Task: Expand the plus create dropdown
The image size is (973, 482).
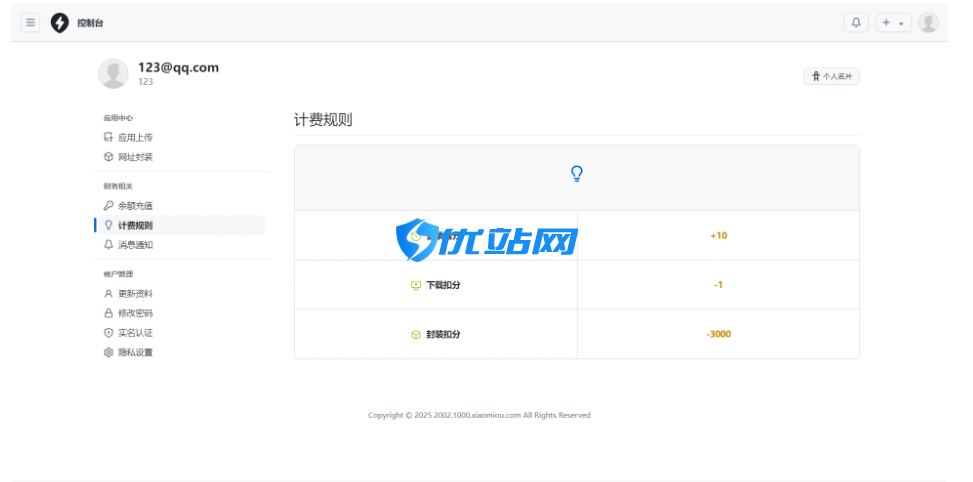Action: [x=893, y=23]
